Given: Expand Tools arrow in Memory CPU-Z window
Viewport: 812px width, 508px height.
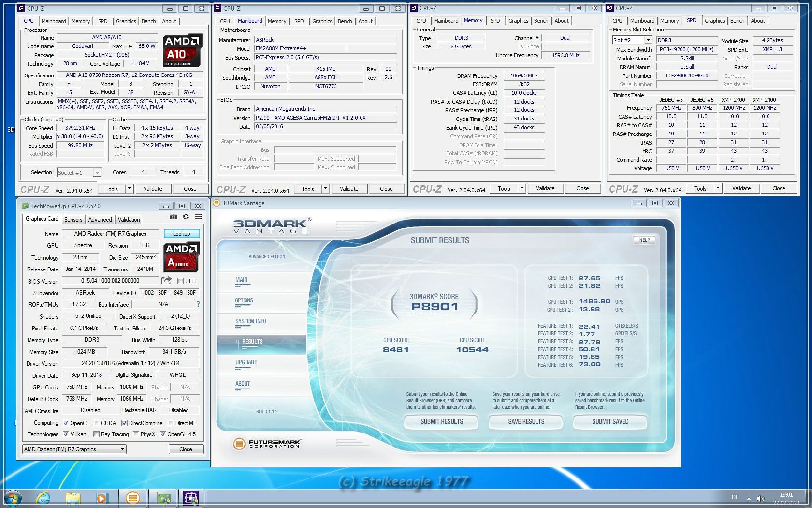Looking at the screenshot, I should [x=522, y=188].
